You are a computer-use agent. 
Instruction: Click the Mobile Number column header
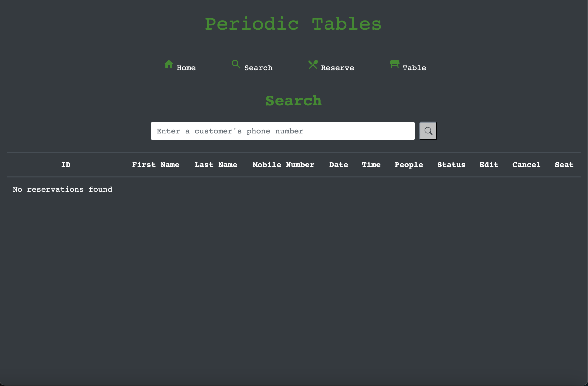pyautogui.click(x=283, y=165)
